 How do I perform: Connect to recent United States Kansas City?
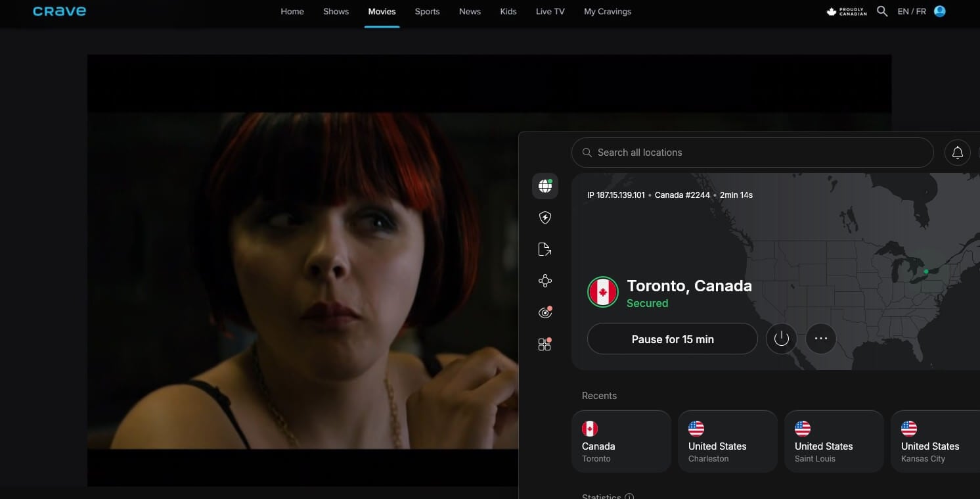935,441
